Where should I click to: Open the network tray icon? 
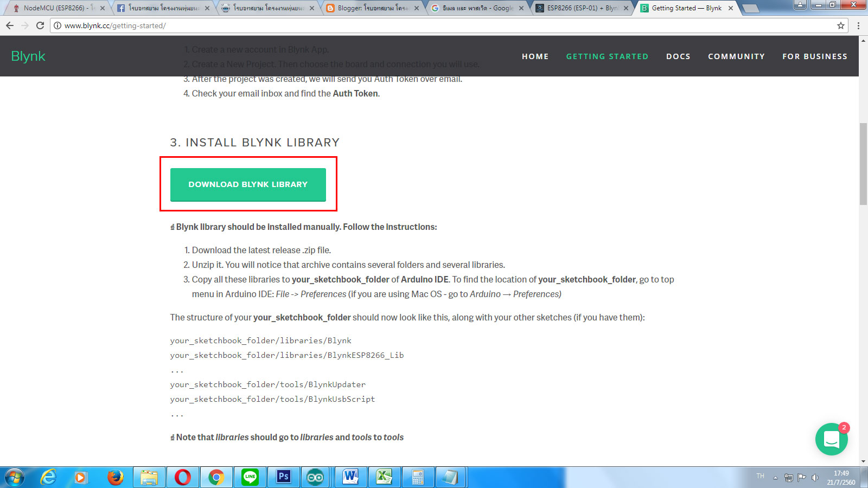(x=789, y=478)
